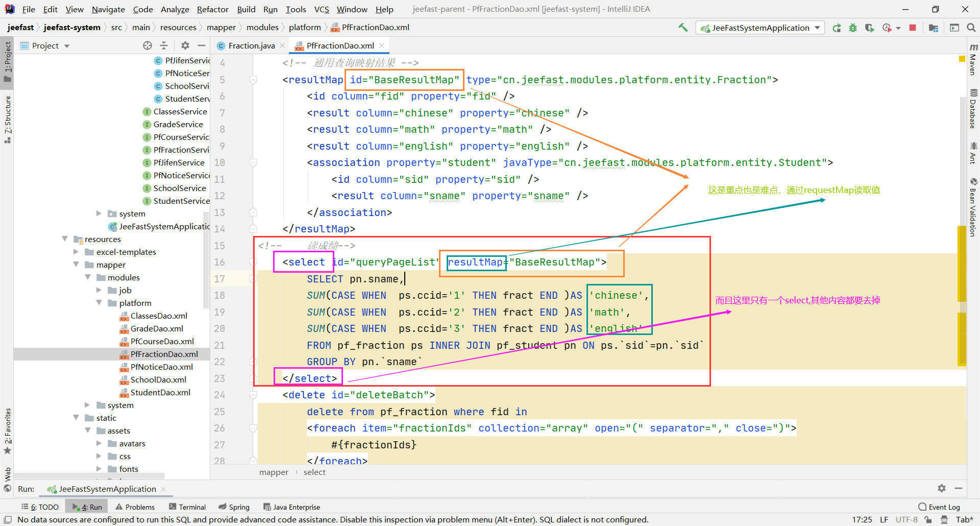Click yellow warning inspection indicator
The image size is (980, 526).
tap(962, 59)
